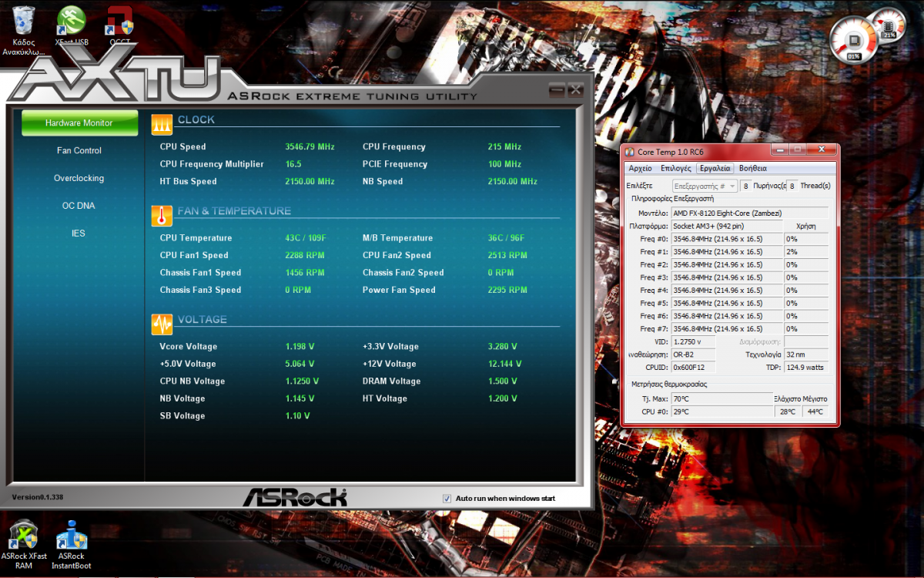This screenshot has height=578, width=924.
Task: Open the ASRock XFast RAM shortcut
Action: pos(24,544)
